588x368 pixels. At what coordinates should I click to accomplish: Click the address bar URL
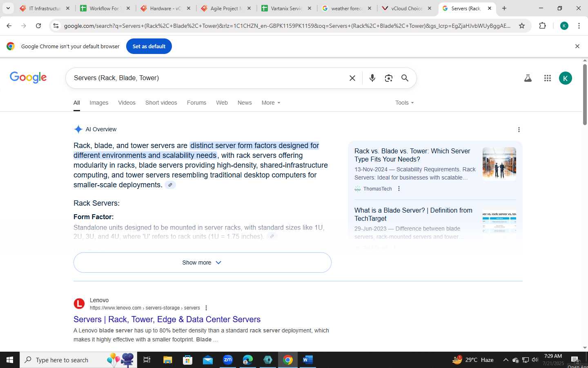pos(287,26)
